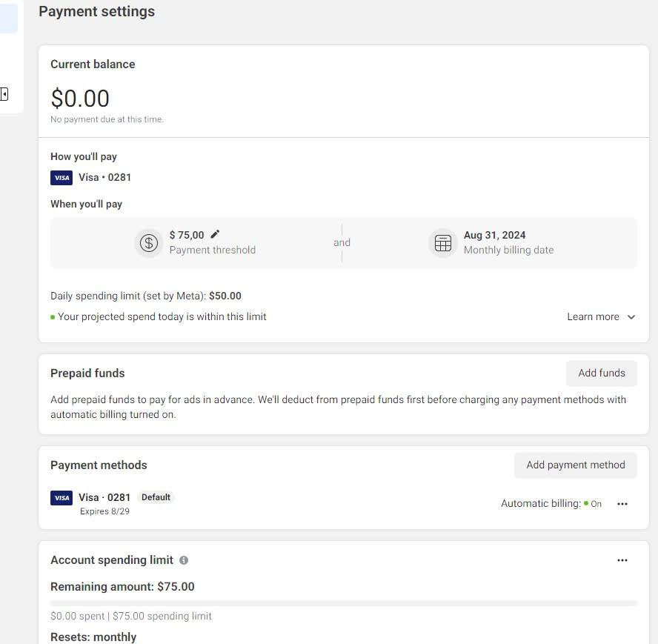Open three-dot menu for Account spending limit
Viewport: 658px width, 644px height.
(x=622, y=560)
